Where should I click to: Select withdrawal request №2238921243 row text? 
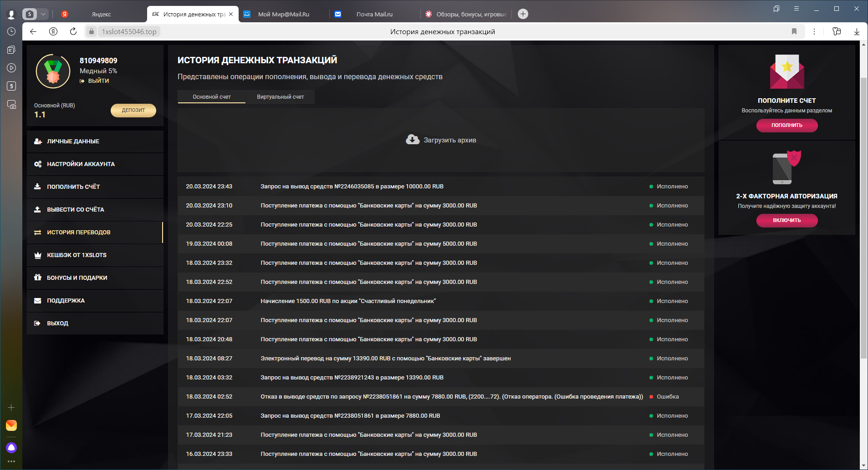point(352,378)
